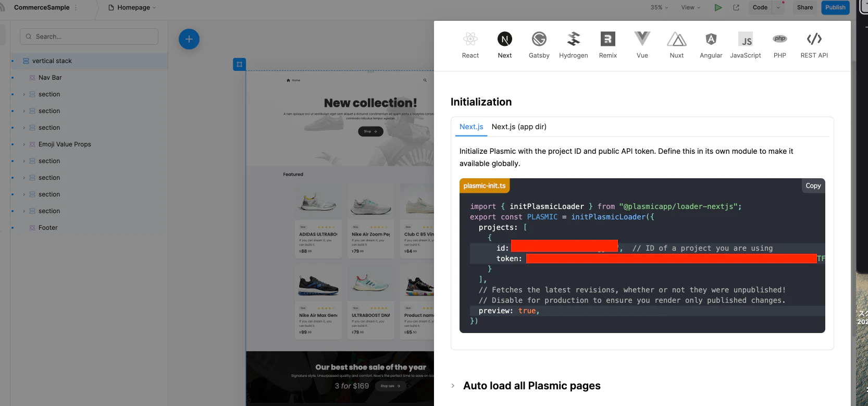Click the Nav Bar component icon
The image size is (868, 406).
coord(32,78)
